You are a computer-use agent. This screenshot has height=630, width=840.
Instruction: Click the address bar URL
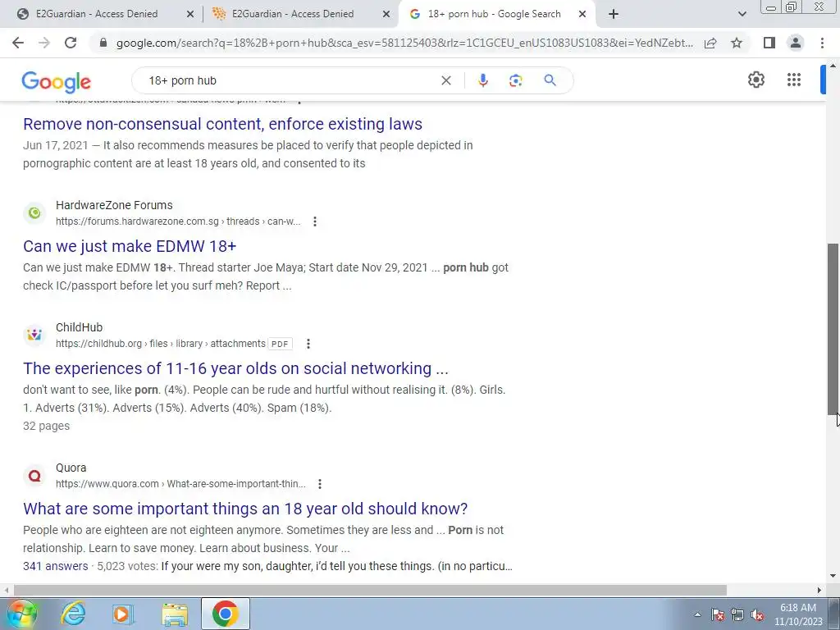tap(404, 43)
